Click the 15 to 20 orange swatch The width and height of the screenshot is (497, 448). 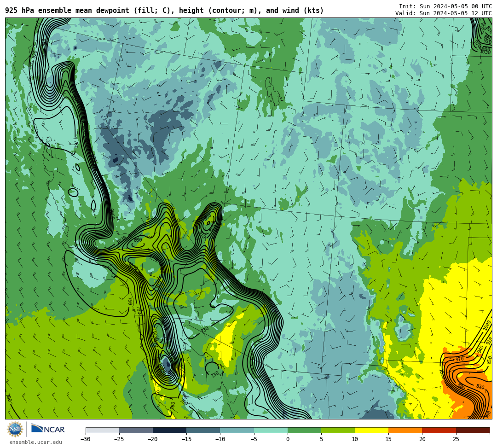coord(405,430)
